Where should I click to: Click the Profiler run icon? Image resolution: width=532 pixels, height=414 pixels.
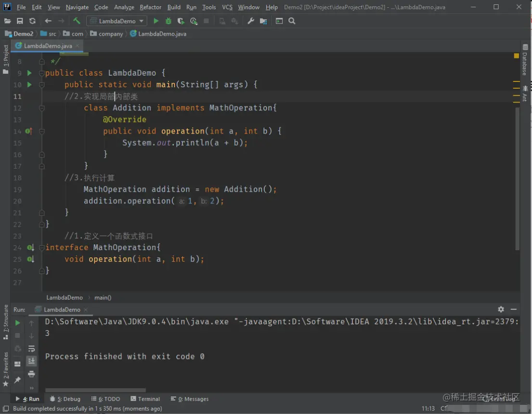click(x=194, y=21)
